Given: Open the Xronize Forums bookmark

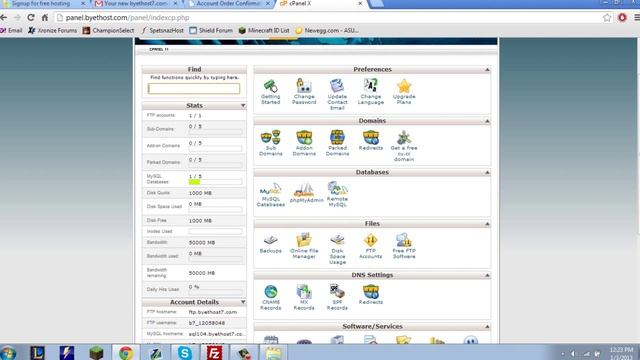Looking at the screenshot, I should pos(52,31).
